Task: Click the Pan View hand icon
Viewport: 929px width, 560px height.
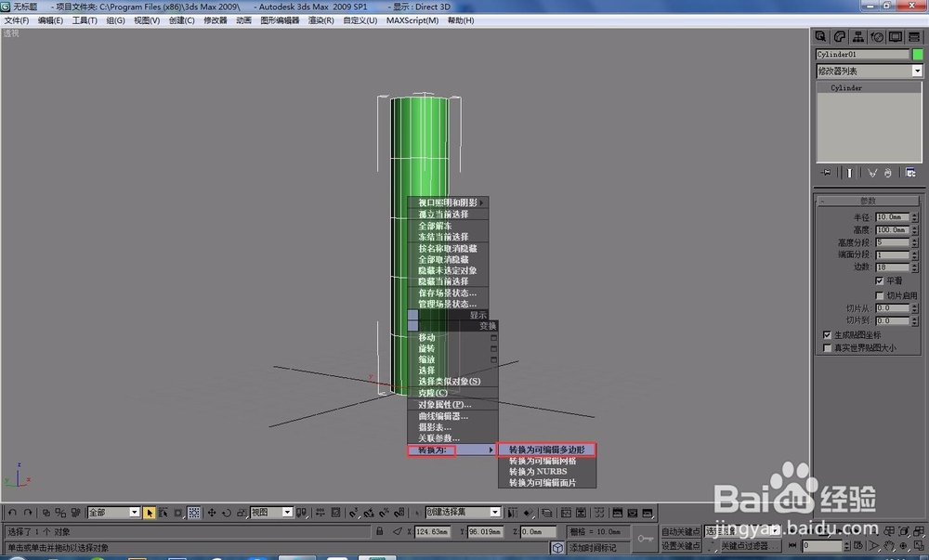Action: point(889,545)
